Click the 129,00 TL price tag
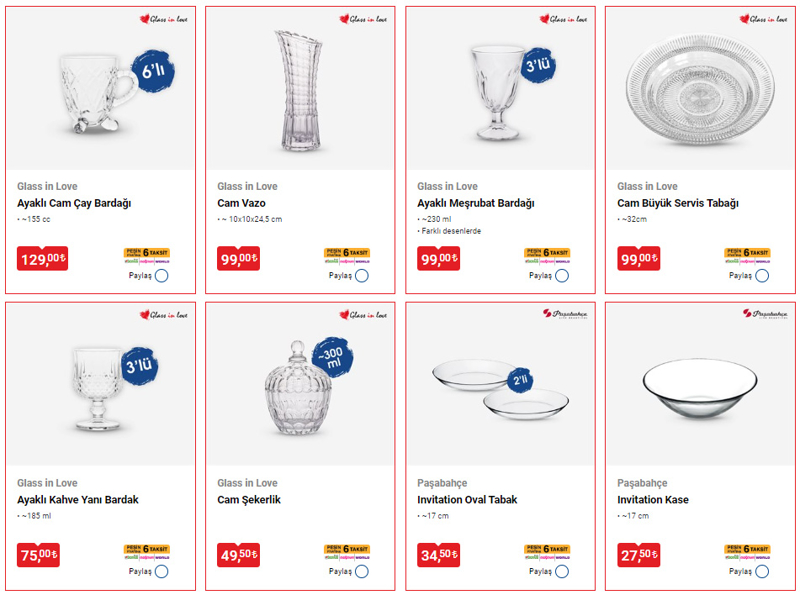Screen dimensions: 800x595 point(42,259)
